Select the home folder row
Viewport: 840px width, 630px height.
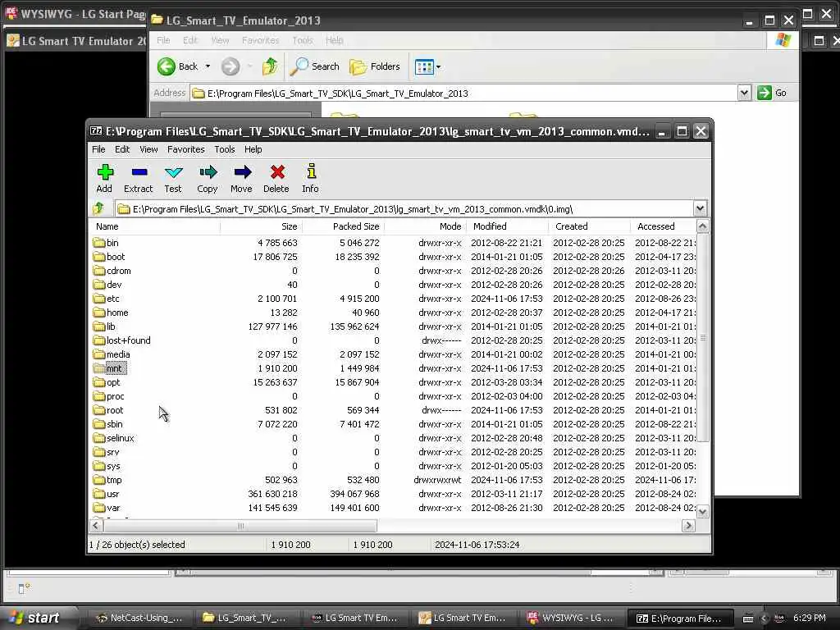394,313
